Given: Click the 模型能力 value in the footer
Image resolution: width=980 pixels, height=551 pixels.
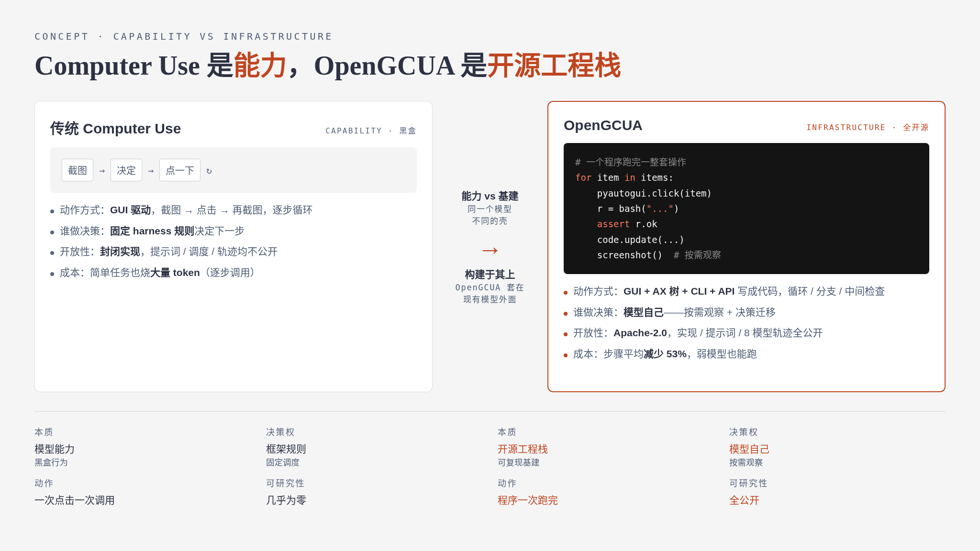Looking at the screenshot, I should point(55,449).
